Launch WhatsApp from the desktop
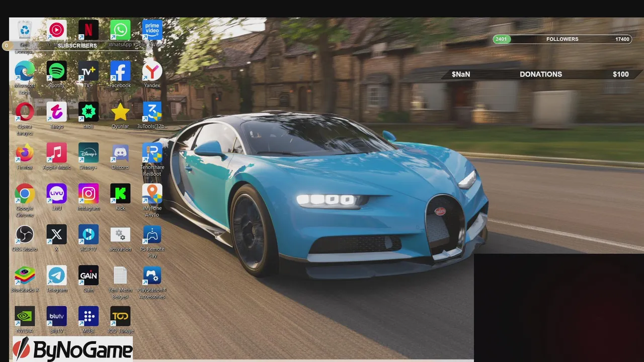This screenshot has height=362, width=644. [x=120, y=30]
